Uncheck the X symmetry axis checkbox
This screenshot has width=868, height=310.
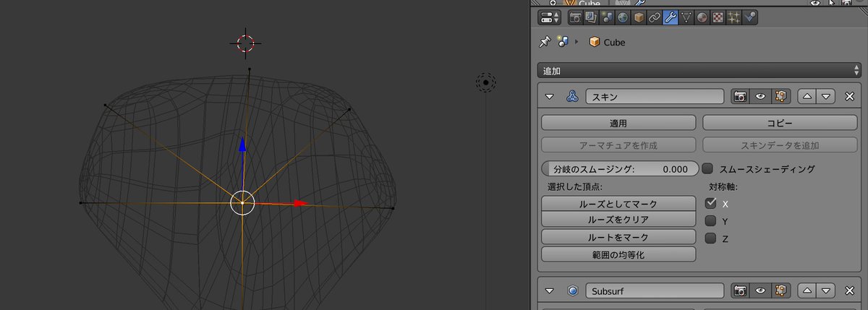pyautogui.click(x=710, y=204)
